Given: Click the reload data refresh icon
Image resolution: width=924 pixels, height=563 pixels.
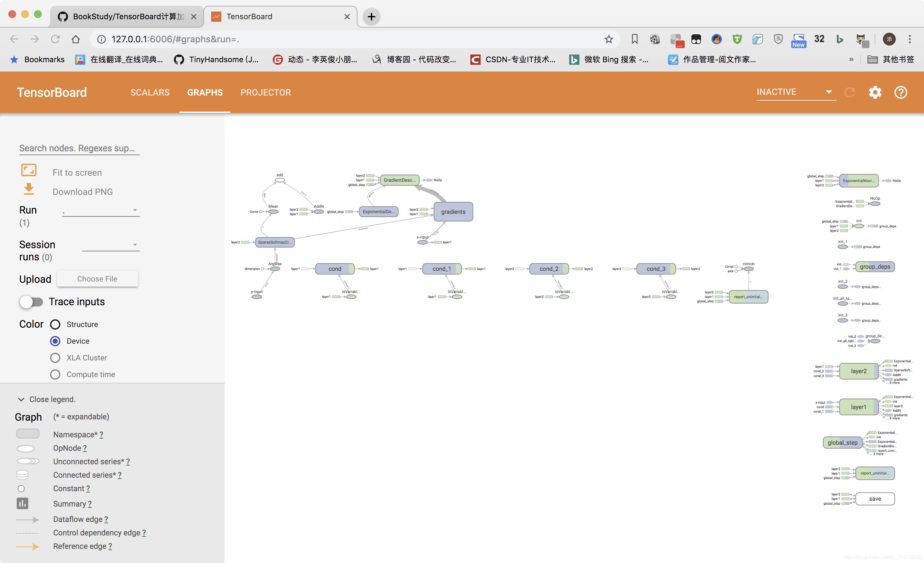Looking at the screenshot, I should [x=849, y=92].
